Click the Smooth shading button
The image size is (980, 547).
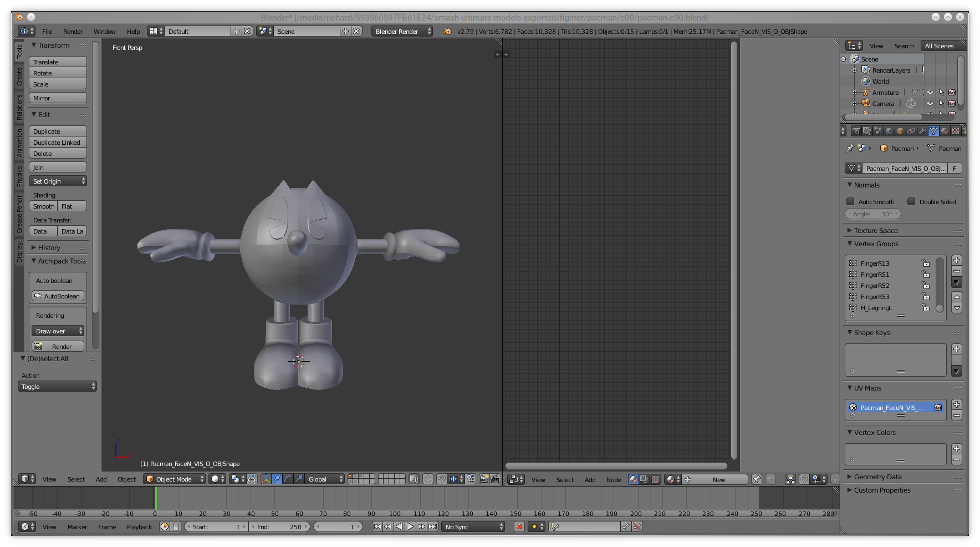coord(43,206)
